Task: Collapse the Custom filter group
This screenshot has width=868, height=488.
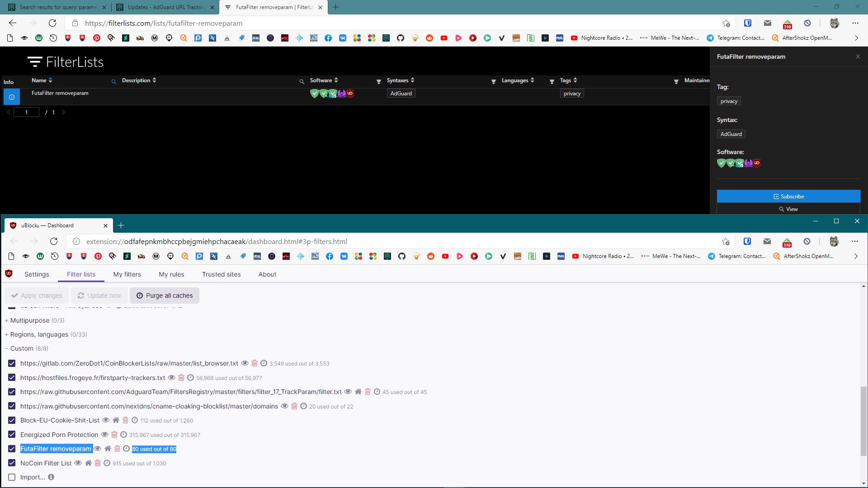Action: [x=22, y=348]
